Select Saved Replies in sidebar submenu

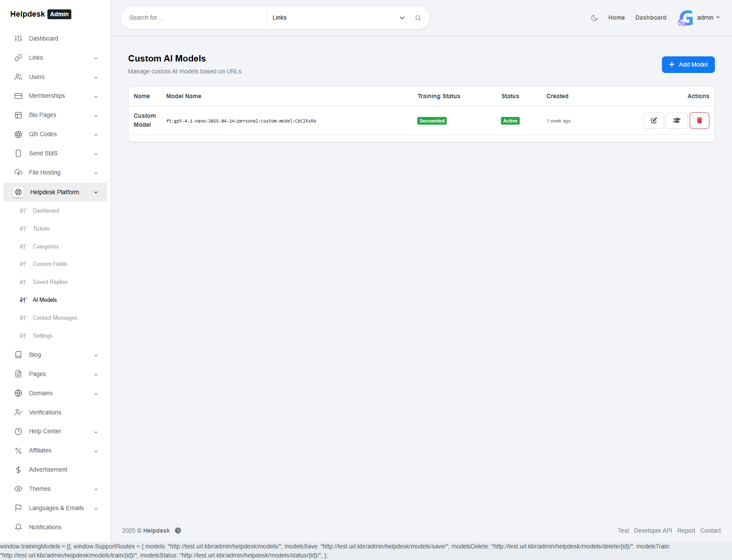point(50,282)
